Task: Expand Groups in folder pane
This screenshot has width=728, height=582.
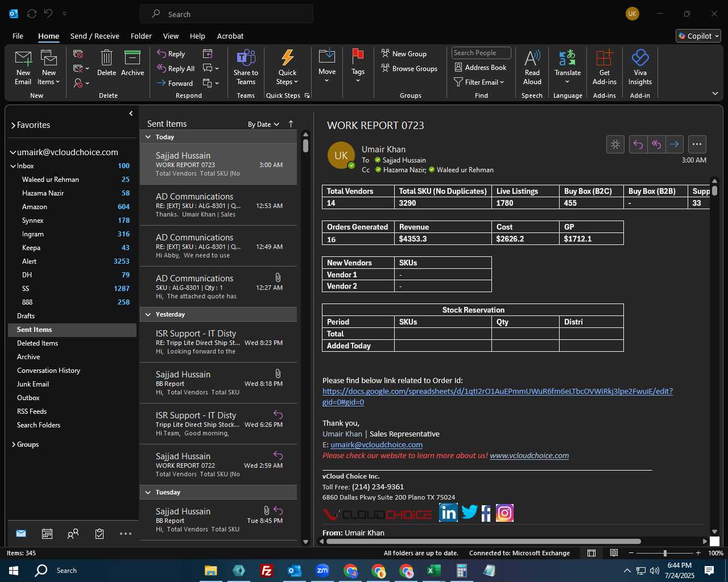Action: click(x=13, y=444)
